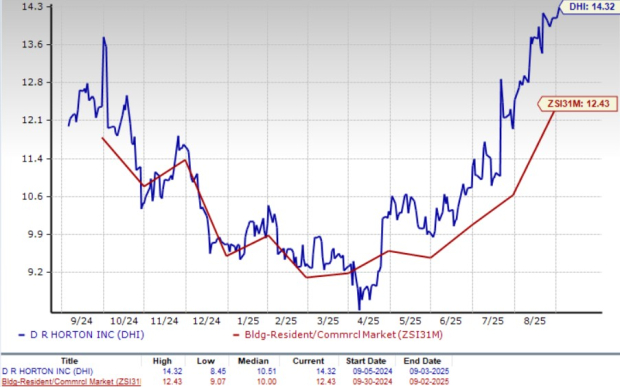Select the Current column header

308,361
